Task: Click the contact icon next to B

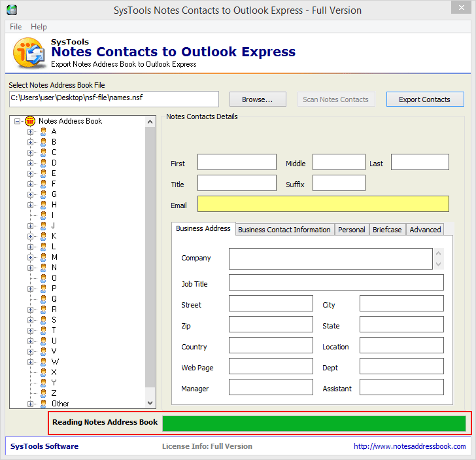Action: point(43,142)
